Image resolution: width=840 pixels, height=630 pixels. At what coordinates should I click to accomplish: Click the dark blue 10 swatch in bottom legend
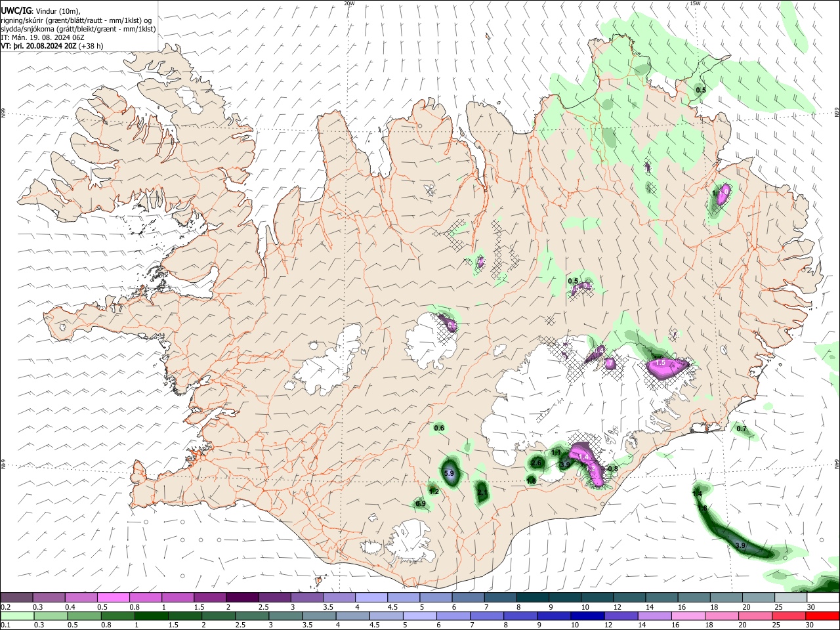pyautogui.click(x=586, y=616)
